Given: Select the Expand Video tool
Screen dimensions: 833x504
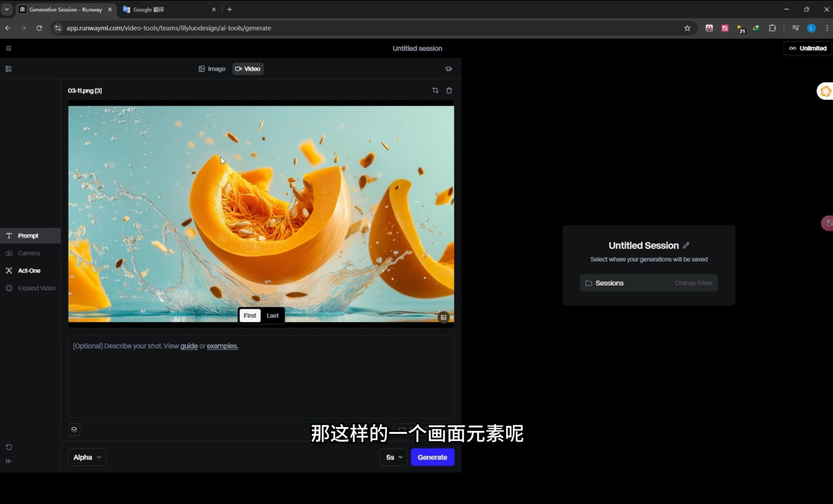Looking at the screenshot, I should [36, 288].
